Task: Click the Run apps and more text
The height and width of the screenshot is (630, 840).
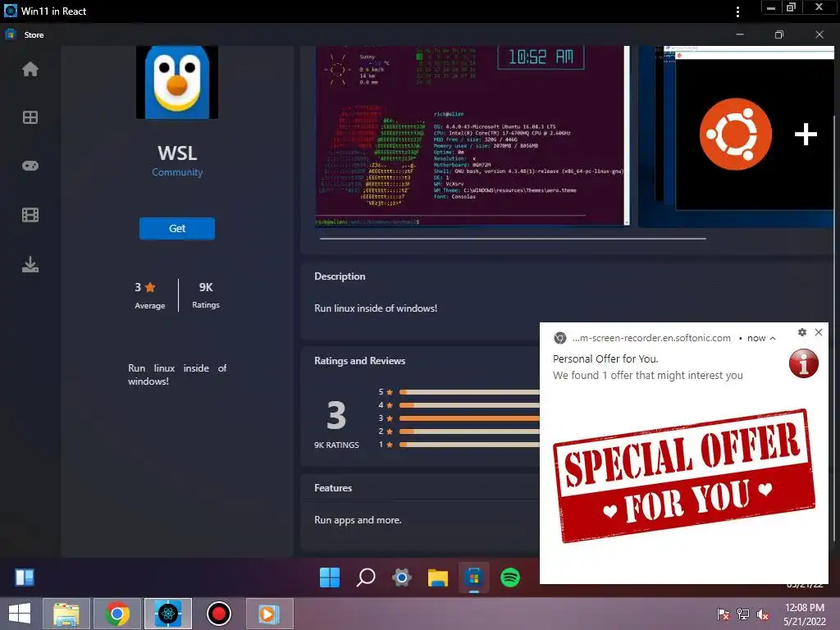Action: pyautogui.click(x=358, y=520)
